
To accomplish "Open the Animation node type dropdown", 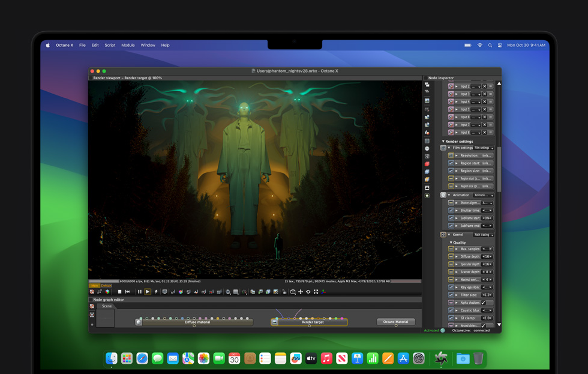I will (x=484, y=195).
